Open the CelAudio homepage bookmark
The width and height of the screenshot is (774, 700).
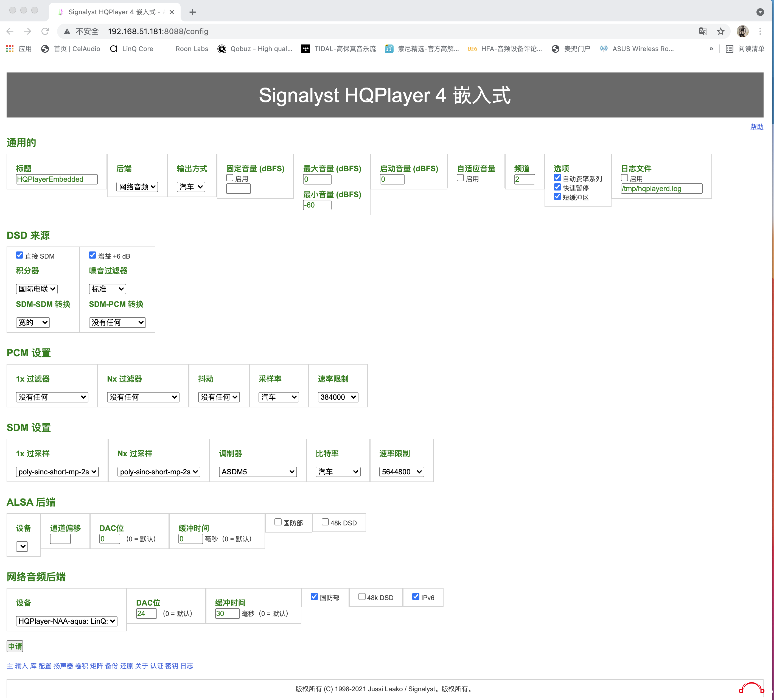(71, 49)
